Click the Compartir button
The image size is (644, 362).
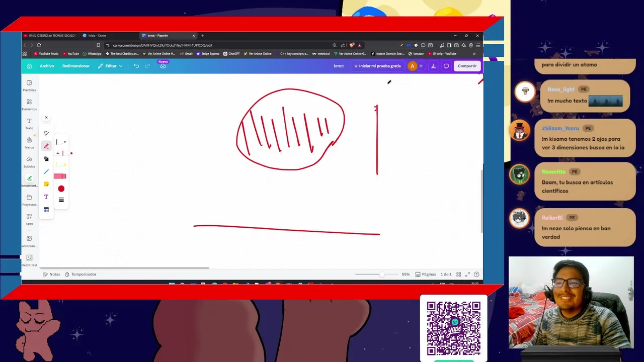467,66
